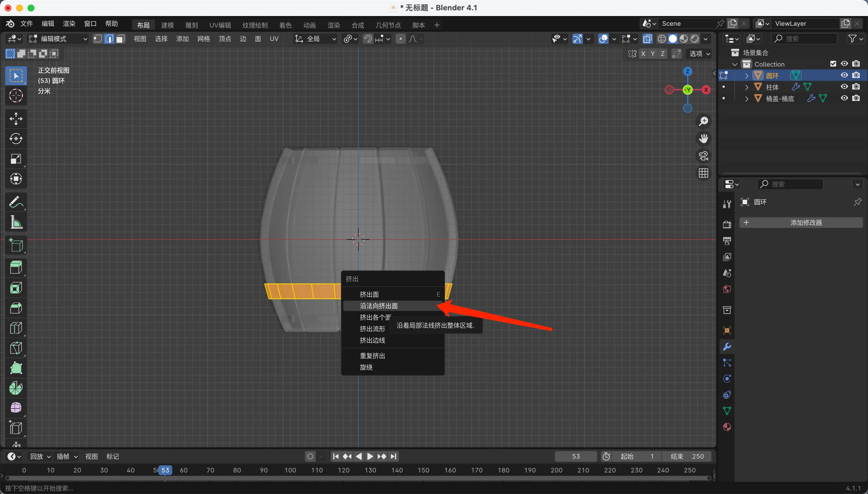Switch to the UV编辑 workspace tab
The width and height of the screenshot is (868, 494).
pos(220,25)
